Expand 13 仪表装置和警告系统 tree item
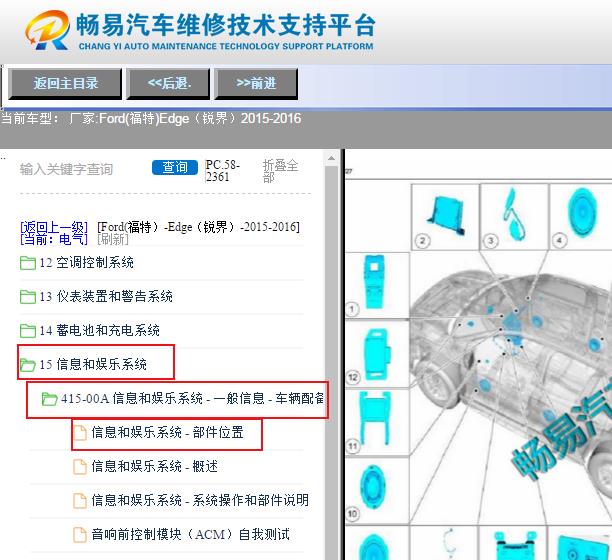 click(x=106, y=297)
